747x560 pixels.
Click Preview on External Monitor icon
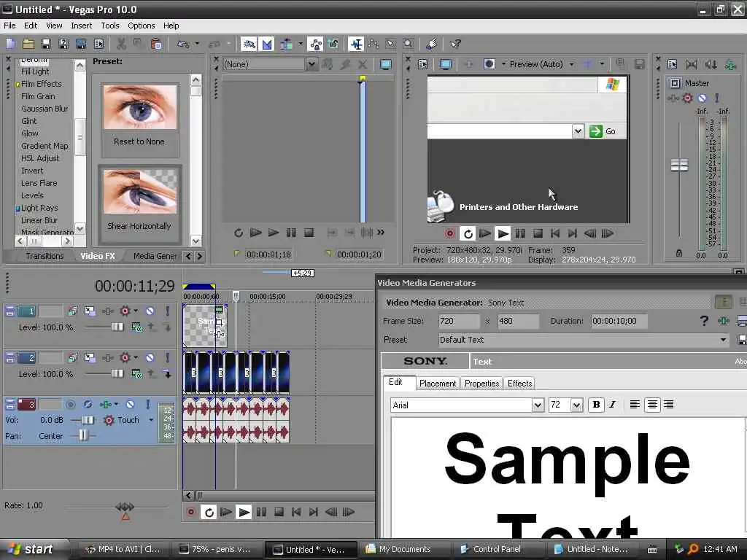[446, 64]
